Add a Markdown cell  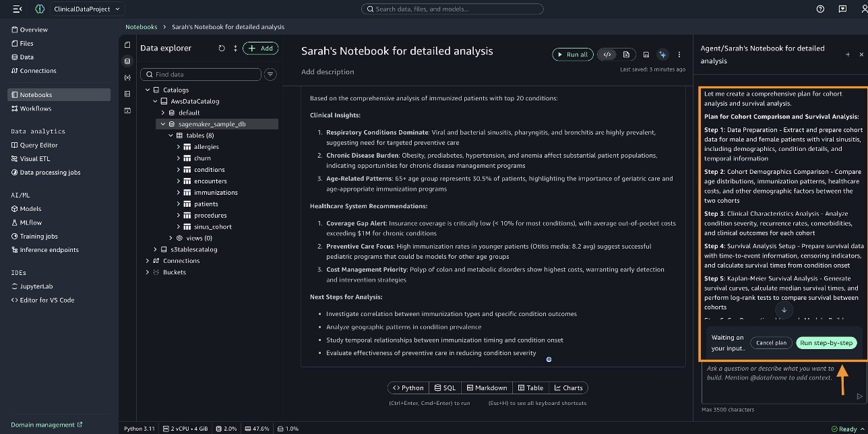coord(486,387)
